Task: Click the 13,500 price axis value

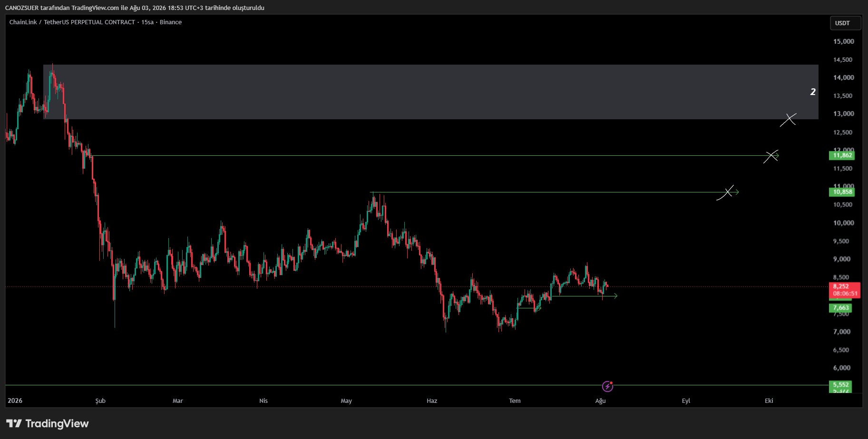Action: (843, 95)
